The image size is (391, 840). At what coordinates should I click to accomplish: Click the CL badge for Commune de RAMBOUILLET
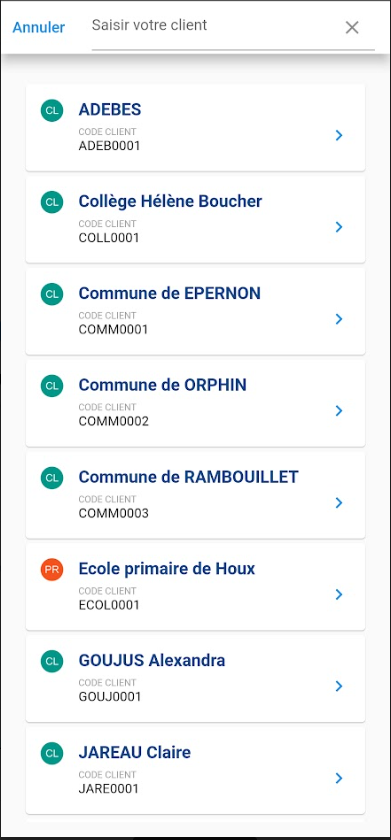coord(52,477)
